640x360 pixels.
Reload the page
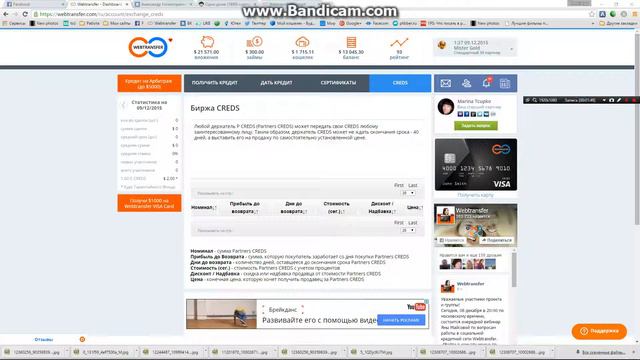point(25,14)
